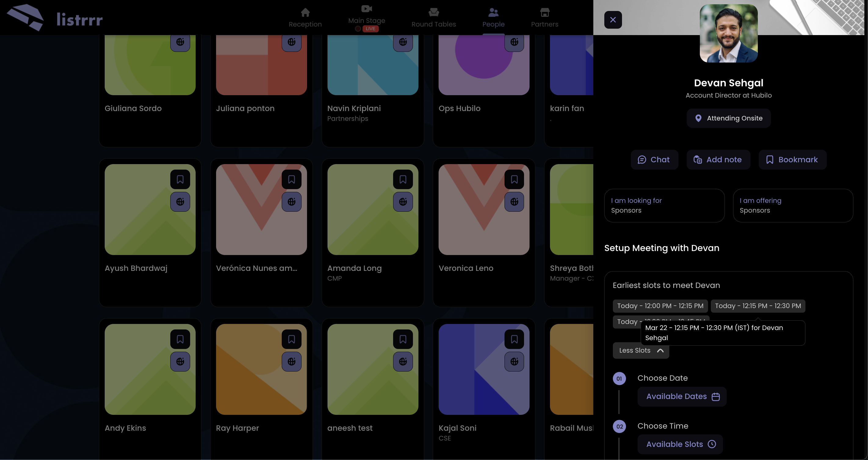The image size is (868, 460).
Task: Click step 01 Choose Date marker
Action: pos(619,379)
